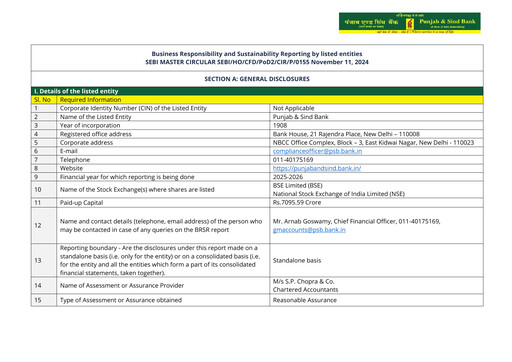This screenshot has width=512, height=362.
Task: Select the registered office address 'Bank House, 21 Rajendra Place'
Action: pyautogui.click(x=346, y=134)
